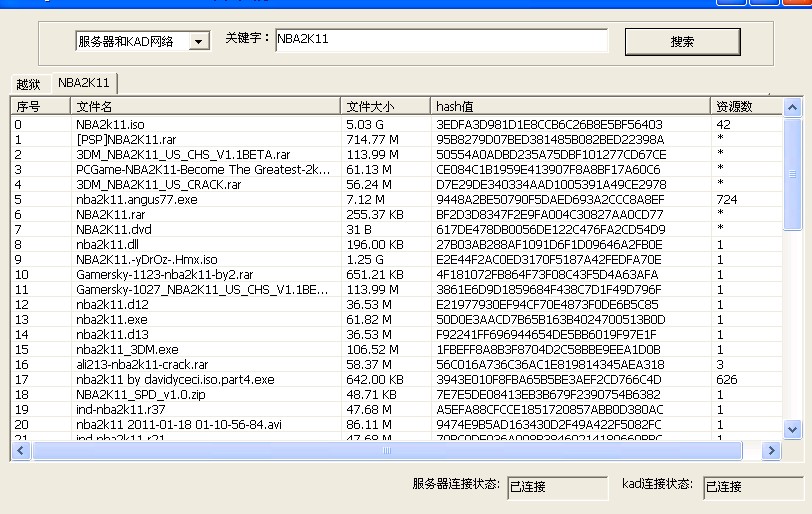
Task: Select nba2k11 2011-01-18 avi row
Action: click(x=397, y=424)
